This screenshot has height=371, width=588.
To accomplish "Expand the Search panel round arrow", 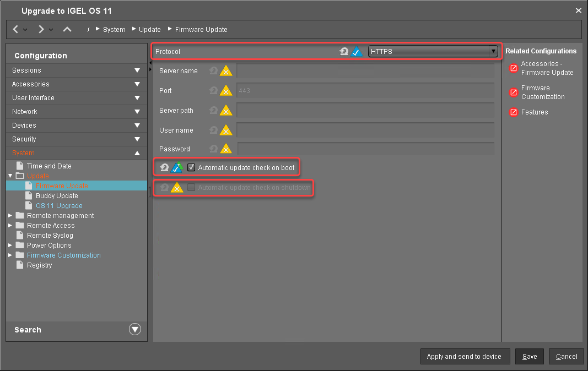I will tap(135, 330).
